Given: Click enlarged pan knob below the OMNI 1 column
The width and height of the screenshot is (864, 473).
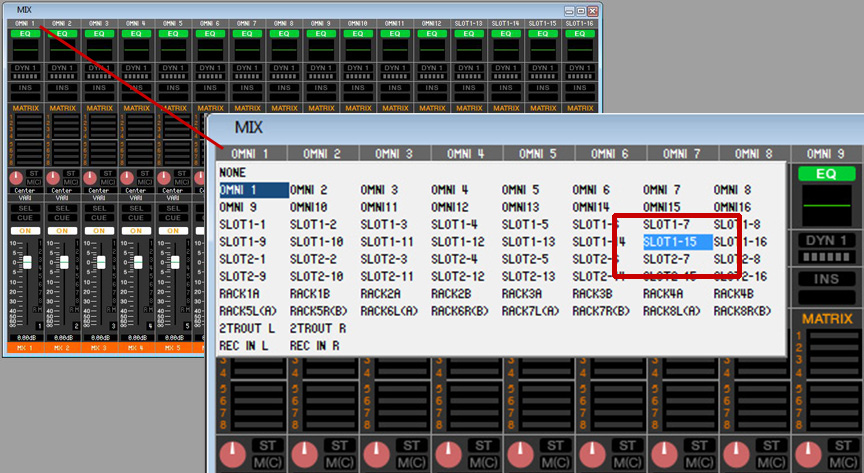Looking at the screenshot, I should click(x=233, y=455).
